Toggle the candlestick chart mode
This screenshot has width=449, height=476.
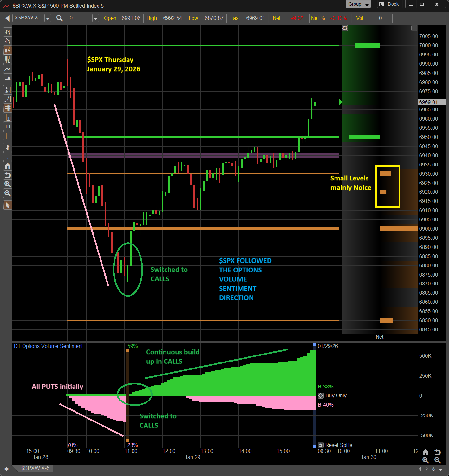pyautogui.click(x=8, y=50)
